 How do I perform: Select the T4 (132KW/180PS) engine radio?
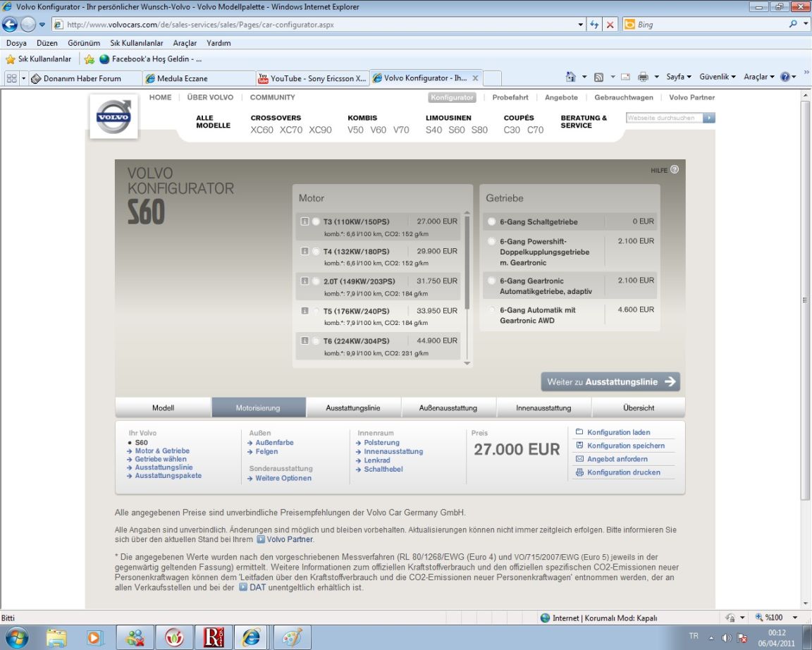[316, 251]
